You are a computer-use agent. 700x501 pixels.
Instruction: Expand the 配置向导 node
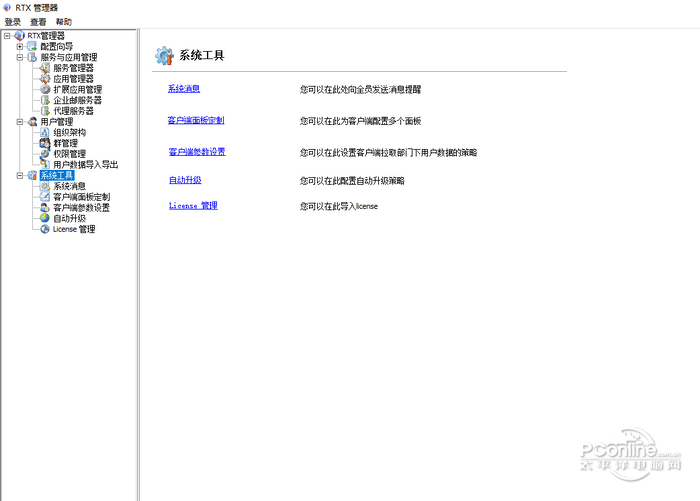[x=20, y=46]
